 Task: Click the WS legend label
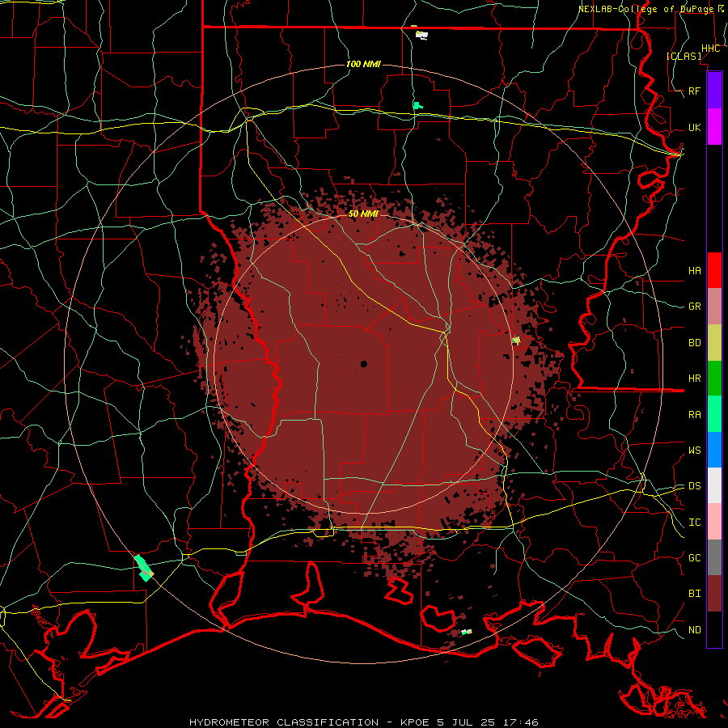click(695, 451)
